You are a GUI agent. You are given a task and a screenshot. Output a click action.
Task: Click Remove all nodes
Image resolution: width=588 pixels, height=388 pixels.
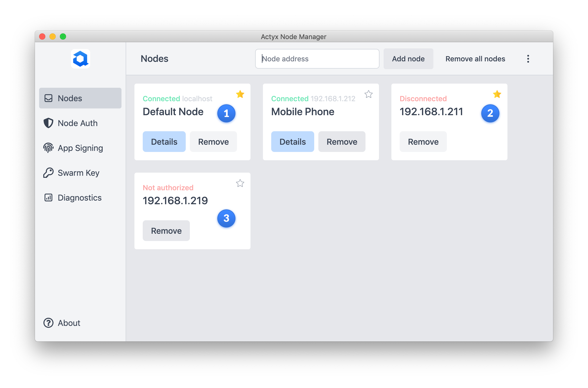click(475, 59)
